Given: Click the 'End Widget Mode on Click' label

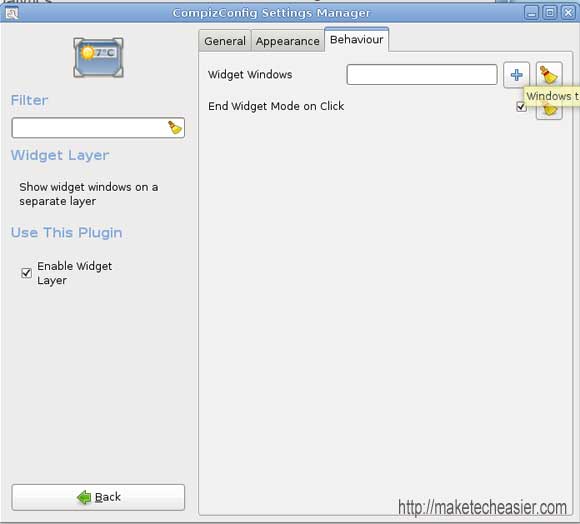Looking at the screenshot, I should [x=276, y=106].
